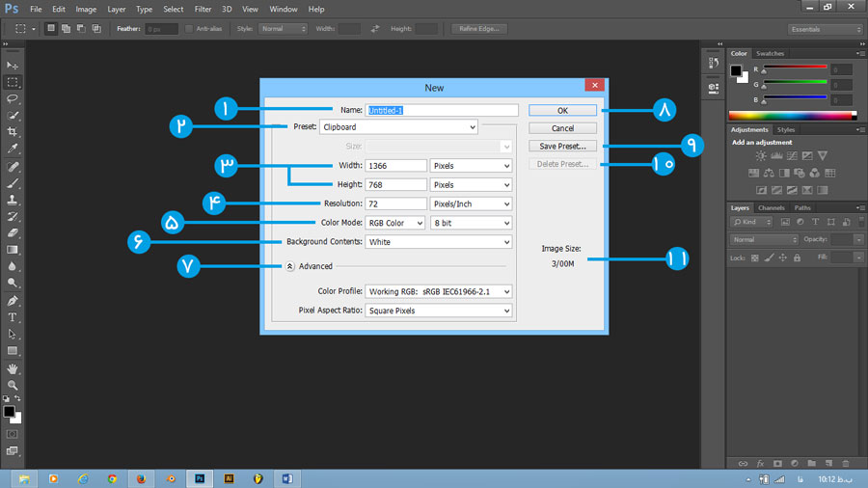Collapse the Advanced section
Screen dimensions: 868x488
coord(289,266)
